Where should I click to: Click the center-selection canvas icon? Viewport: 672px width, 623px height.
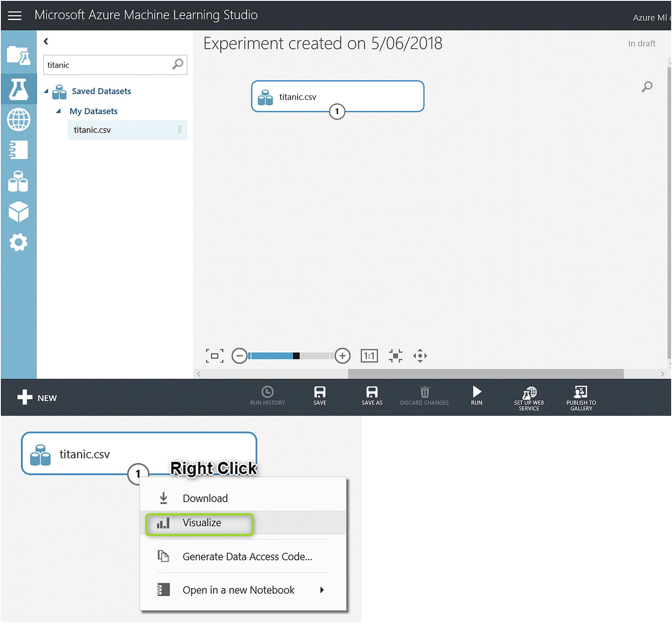(395, 356)
